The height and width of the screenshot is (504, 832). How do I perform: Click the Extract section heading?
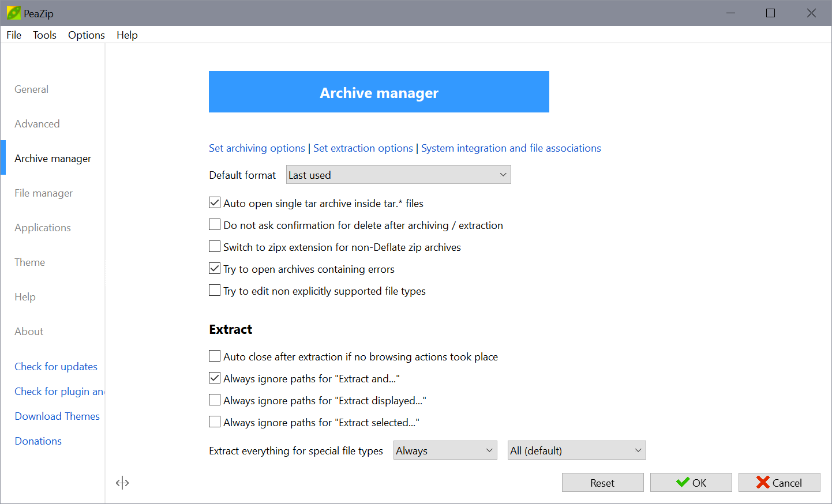click(231, 329)
